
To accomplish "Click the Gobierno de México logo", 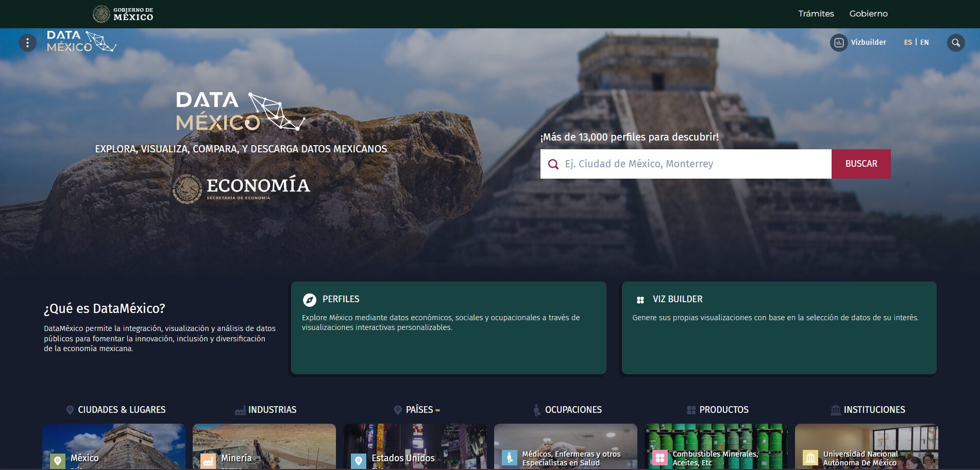I will (123, 14).
